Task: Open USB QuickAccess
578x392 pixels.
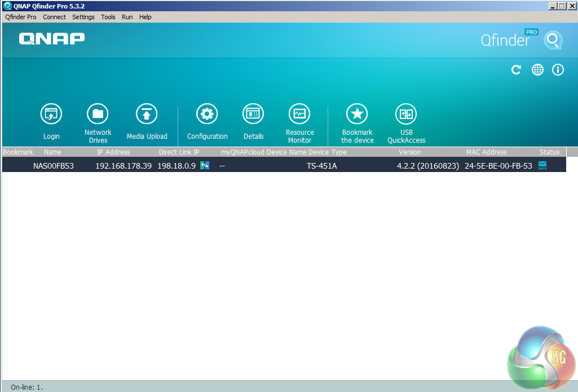Action: pyautogui.click(x=406, y=114)
